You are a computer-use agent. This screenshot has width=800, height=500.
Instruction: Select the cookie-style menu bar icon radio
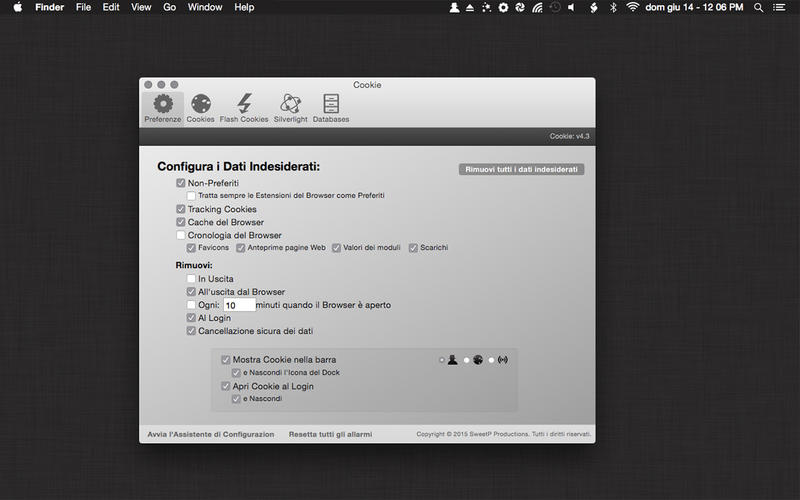tap(466, 360)
